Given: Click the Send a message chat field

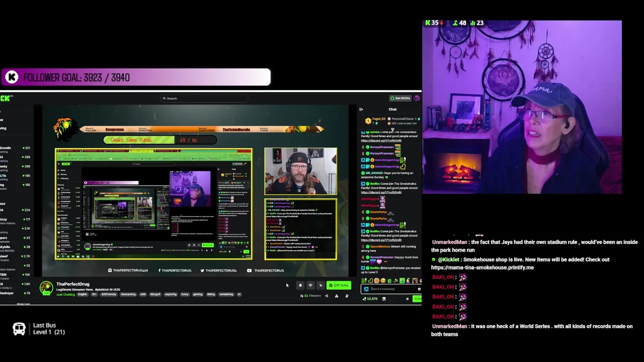Looking at the screenshot, I should tap(391, 289).
